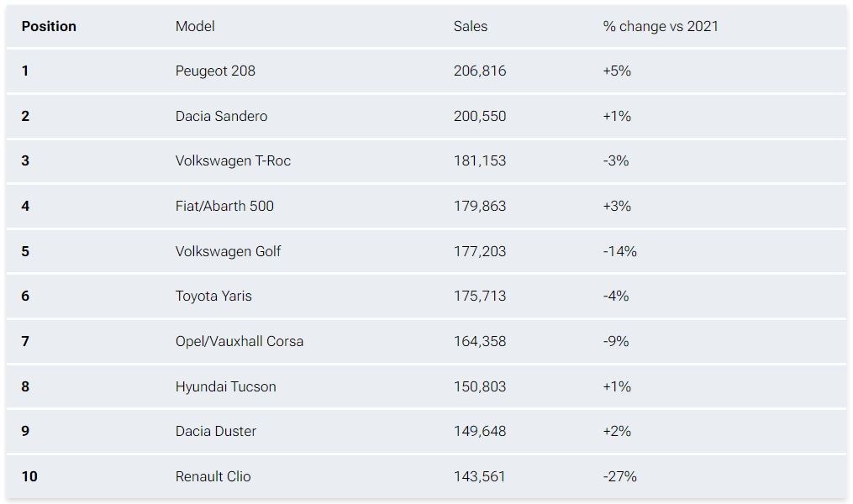Click the % change vs 2021 header

tap(661, 26)
